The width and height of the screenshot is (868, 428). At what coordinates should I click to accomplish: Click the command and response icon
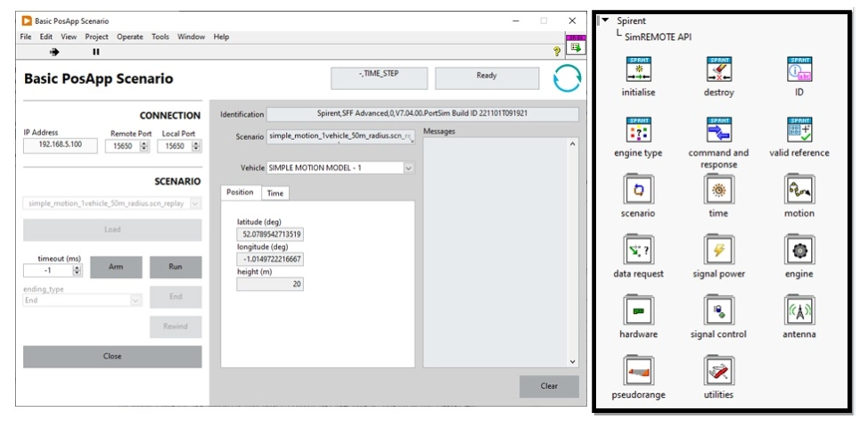tap(719, 130)
